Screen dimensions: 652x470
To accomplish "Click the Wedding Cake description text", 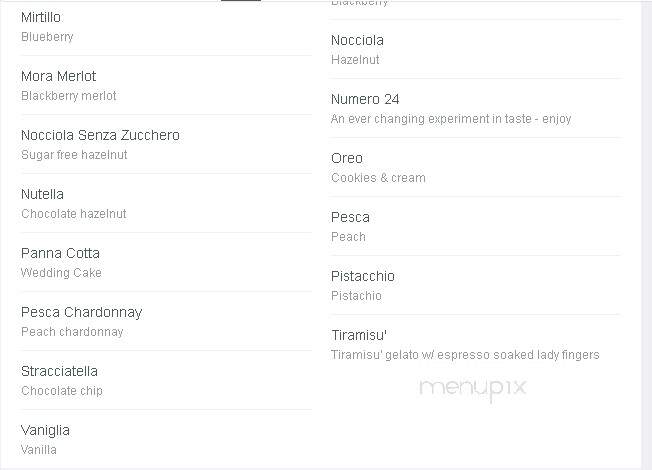I will point(61,273).
